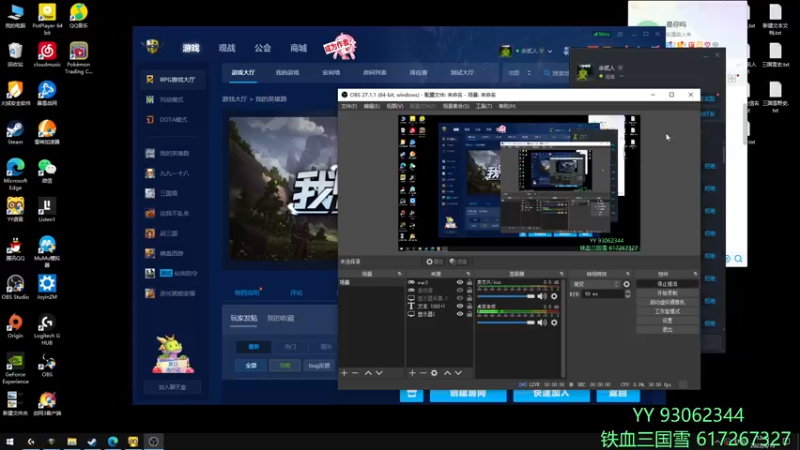Move the scene down in the Scenes list
The width and height of the screenshot is (800, 450).
[379, 373]
